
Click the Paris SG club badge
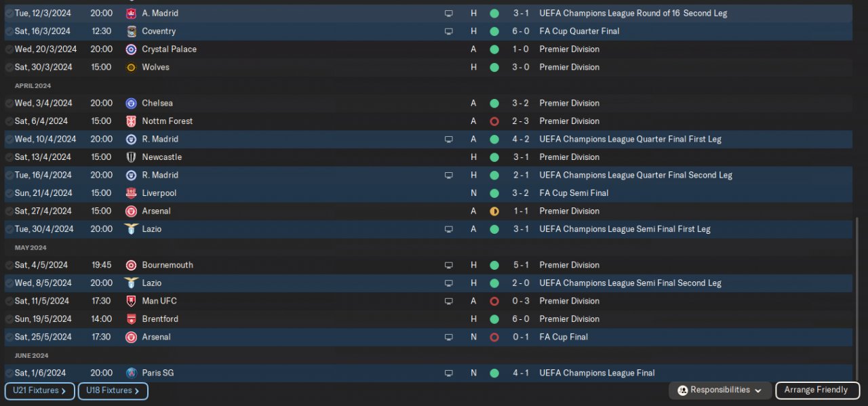coord(131,373)
